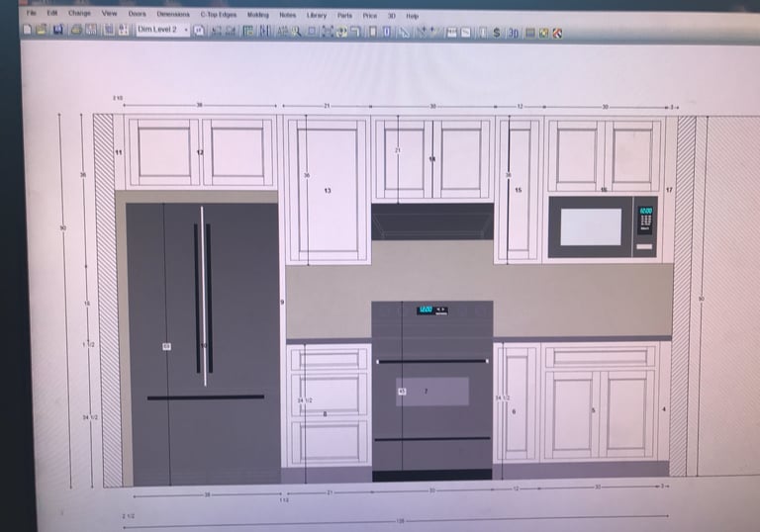
Task: Click the overall 128 width dimension
Action: pyautogui.click(x=401, y=521)
